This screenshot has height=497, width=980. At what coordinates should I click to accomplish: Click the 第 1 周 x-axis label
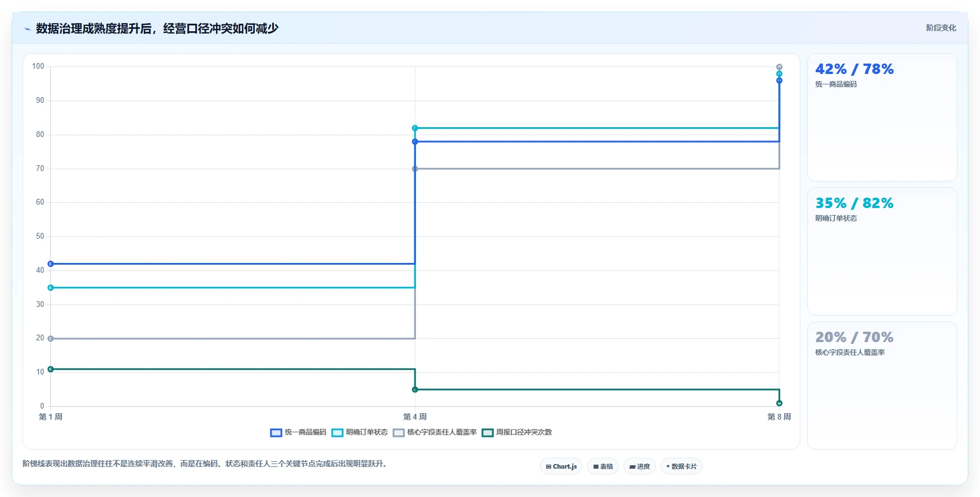[x=51, y=417]
